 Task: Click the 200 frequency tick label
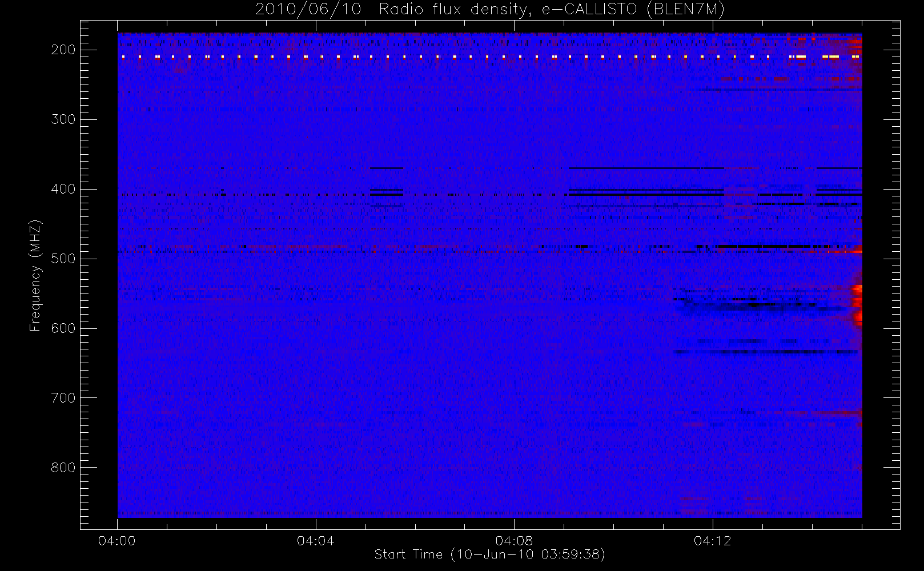click(63, 50)
